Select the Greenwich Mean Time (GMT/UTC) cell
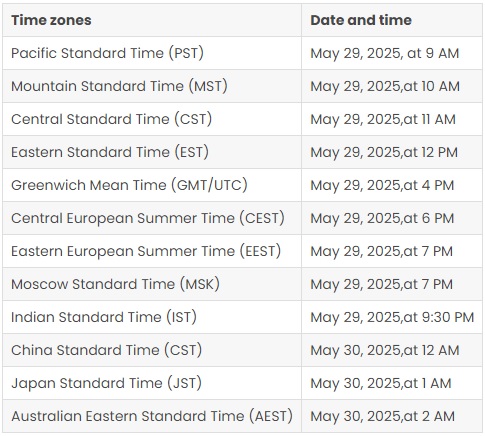 pos(152,185)
